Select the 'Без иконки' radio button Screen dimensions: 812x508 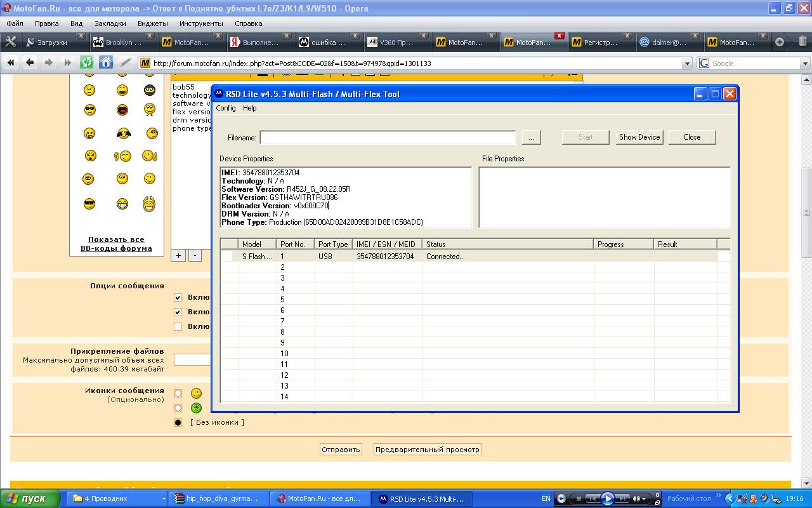click(178, 422)
